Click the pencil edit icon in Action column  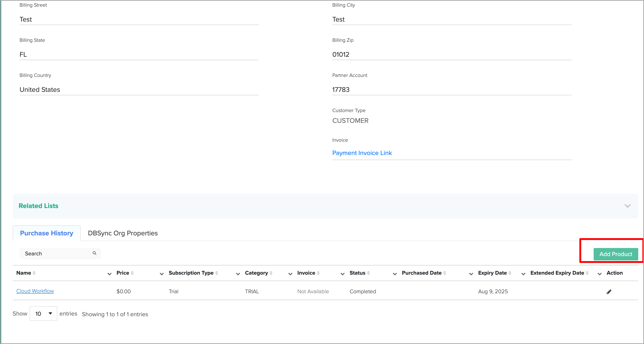[x=609, y=292]
